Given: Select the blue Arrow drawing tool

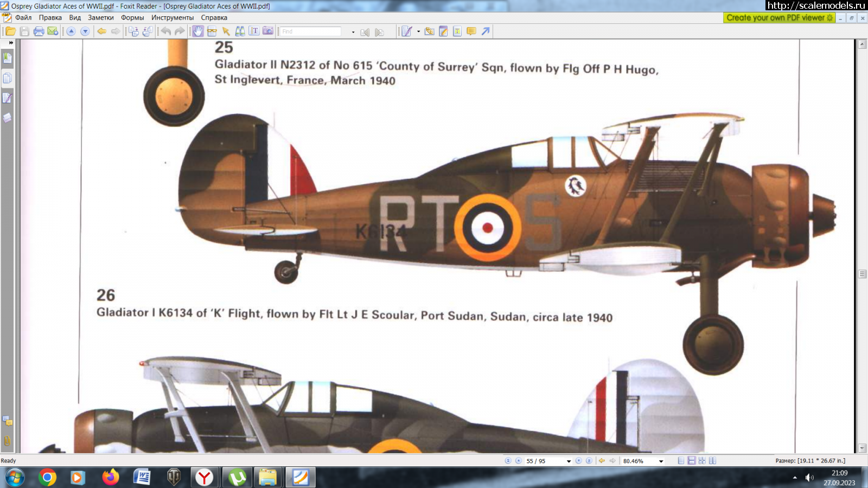Looking at the screenshot, I should pos(486,31).
